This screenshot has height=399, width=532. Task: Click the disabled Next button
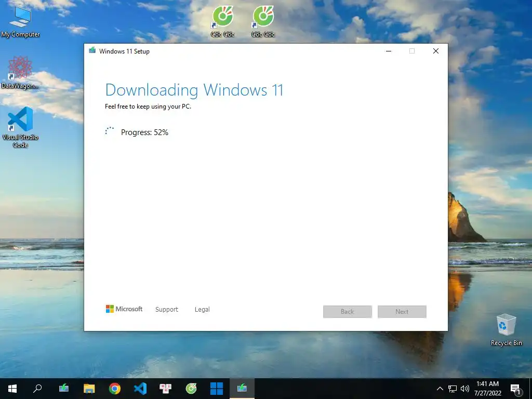(x=402, y=312)
